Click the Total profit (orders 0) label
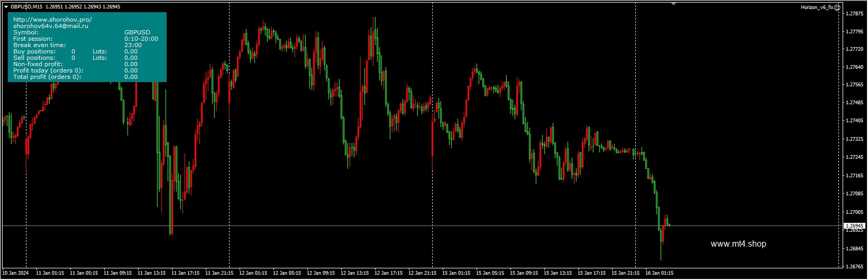868x280 pixels. [47, 77]
